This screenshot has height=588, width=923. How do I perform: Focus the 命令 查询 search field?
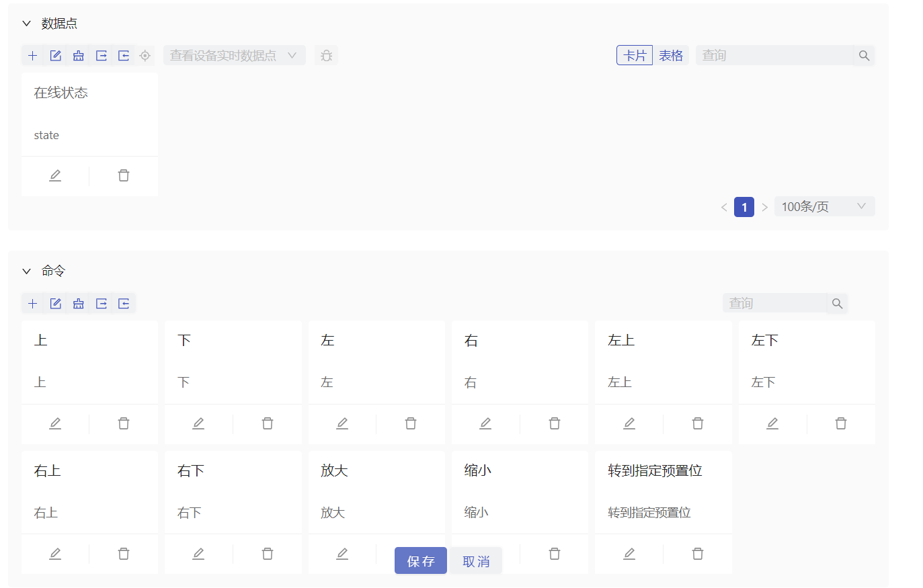tap(774, 304)
